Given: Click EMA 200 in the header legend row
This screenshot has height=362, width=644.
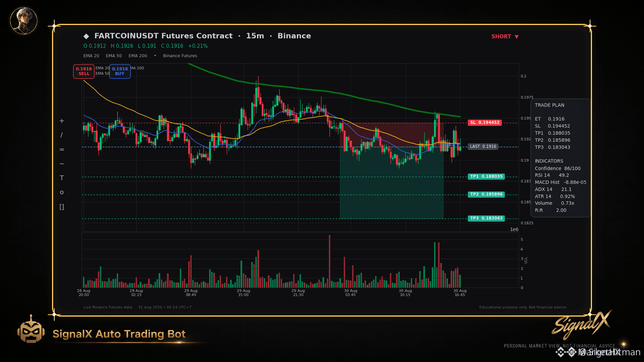Looking at the screenshot, I should click(138, 56).
